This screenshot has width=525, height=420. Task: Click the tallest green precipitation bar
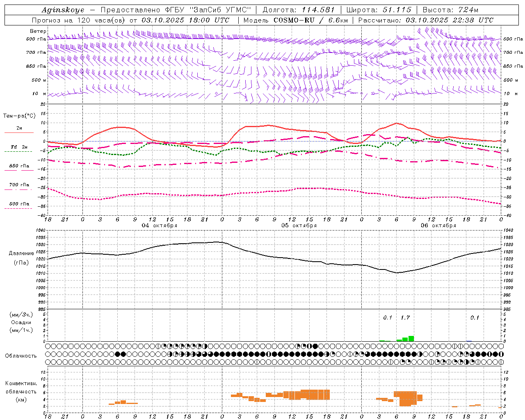click(411, 338)
